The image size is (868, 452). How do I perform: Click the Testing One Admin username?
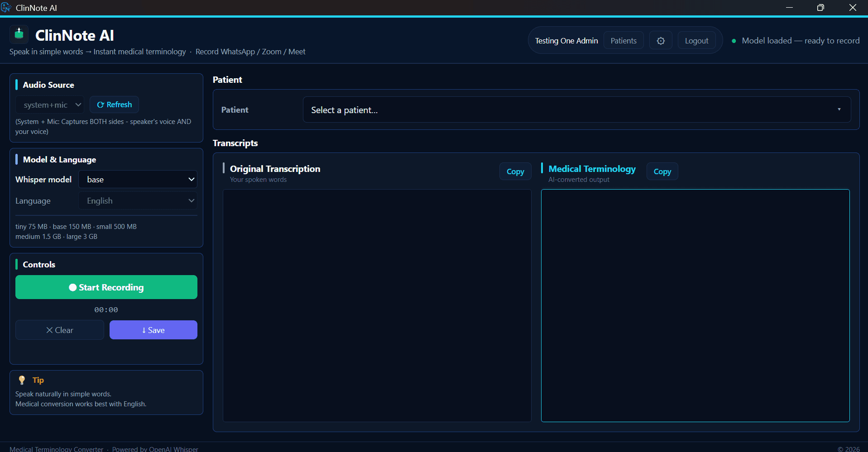click(x=566, y=41)
